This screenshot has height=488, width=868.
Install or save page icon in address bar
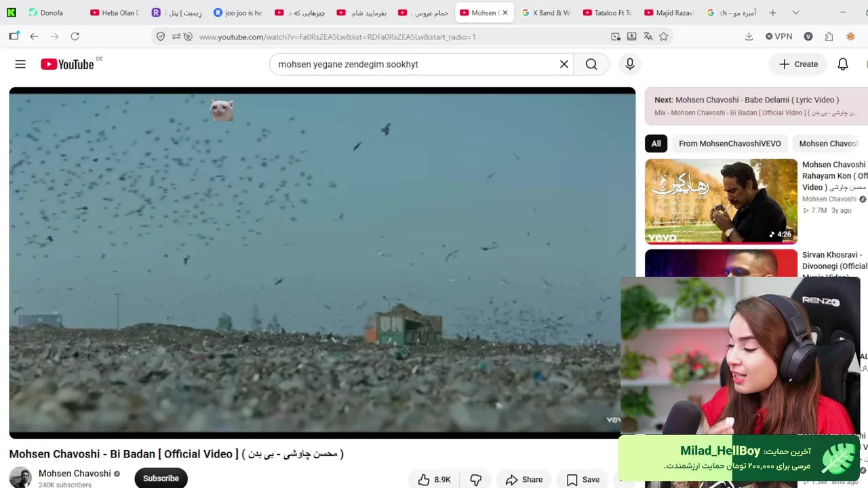[632, 37]
